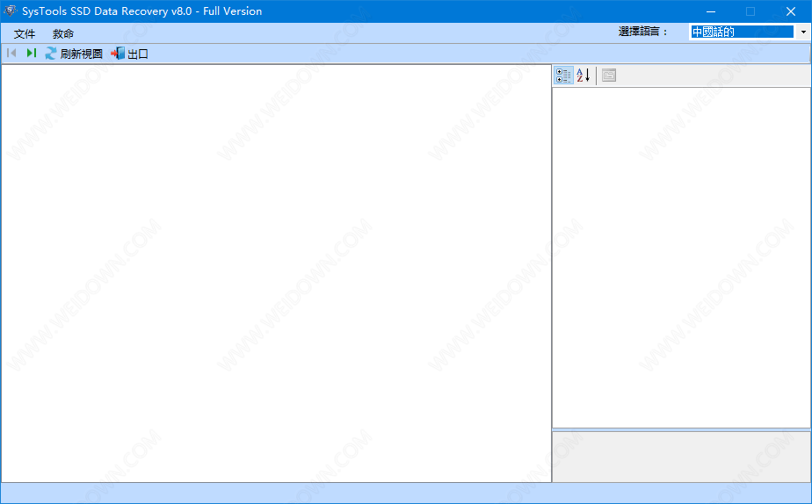Viewport: 812px width, 504px height.
Task: Open the 救命 menu
Action: [63, 33]
